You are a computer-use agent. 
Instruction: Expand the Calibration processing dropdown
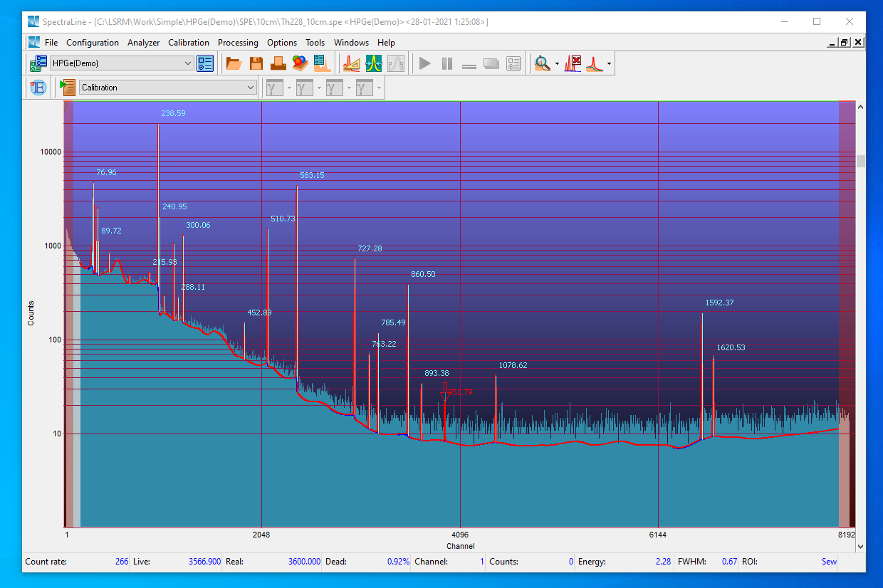click(x=250, y=88)
